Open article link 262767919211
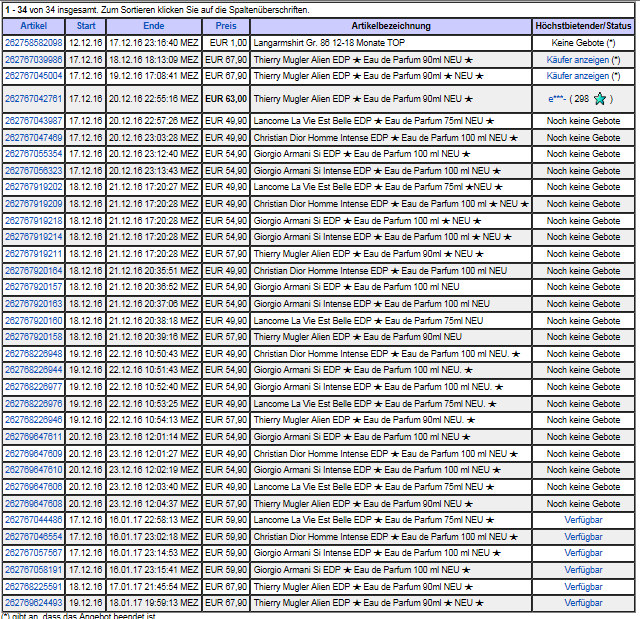This screenshot has width=640, height=619. pos(33,254)
